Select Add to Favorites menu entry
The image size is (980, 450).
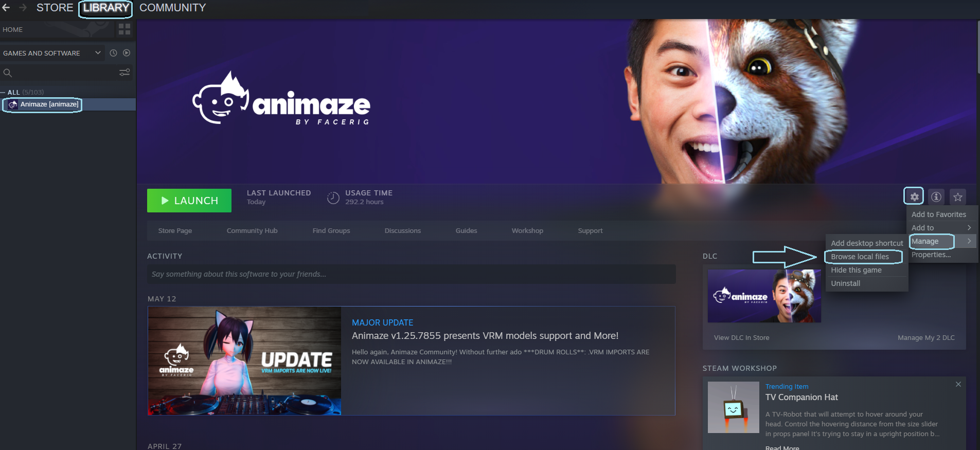(939, 214)
